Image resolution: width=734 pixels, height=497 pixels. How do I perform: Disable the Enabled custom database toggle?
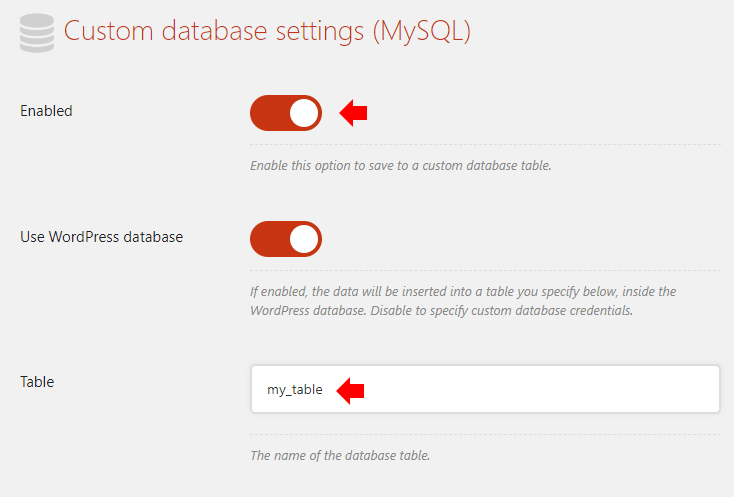pos(286,113)
